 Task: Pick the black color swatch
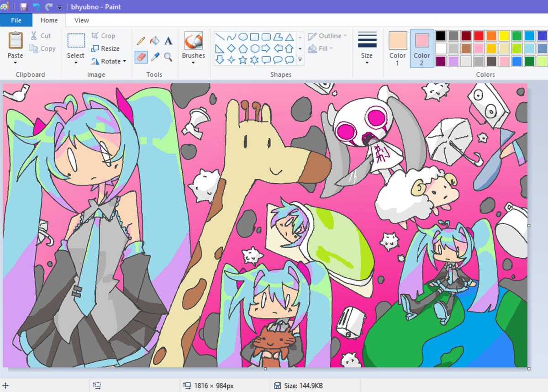[x=441, y=36]
